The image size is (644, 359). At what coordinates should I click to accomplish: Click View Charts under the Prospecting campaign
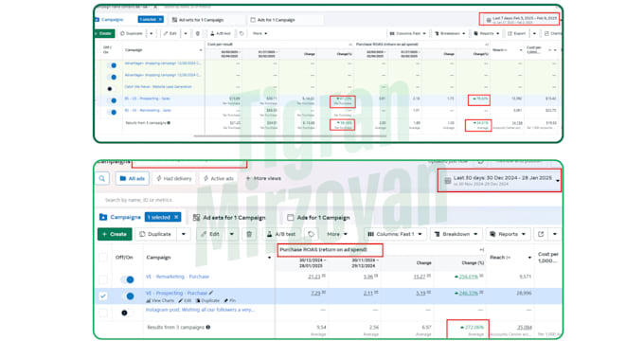tap(160, 300)
